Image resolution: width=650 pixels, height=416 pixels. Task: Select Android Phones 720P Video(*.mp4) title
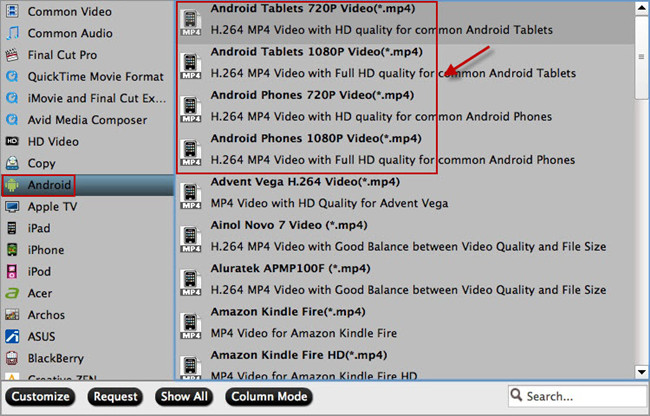[312, 95]
